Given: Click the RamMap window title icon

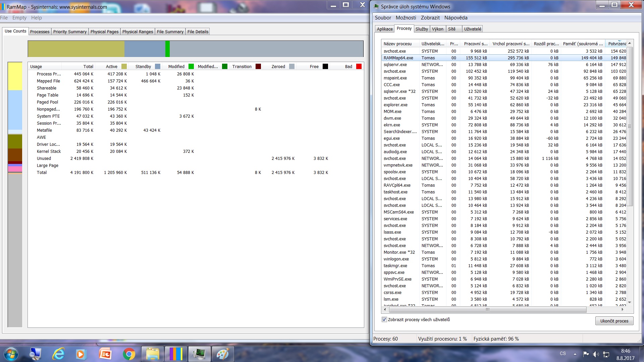Looking at the screenshot, I should click(x=3, y=7).
